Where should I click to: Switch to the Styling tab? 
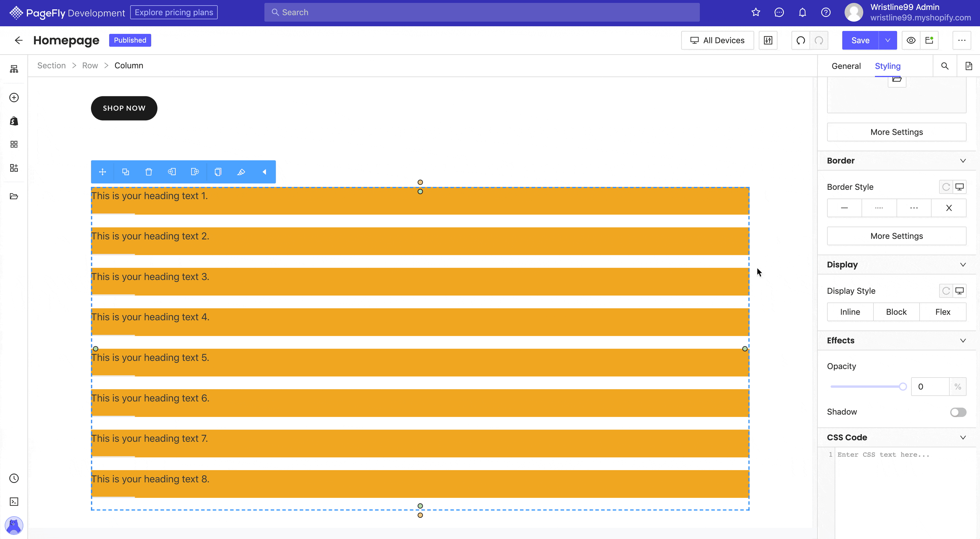pyautogui.click(x=887, y=66)
